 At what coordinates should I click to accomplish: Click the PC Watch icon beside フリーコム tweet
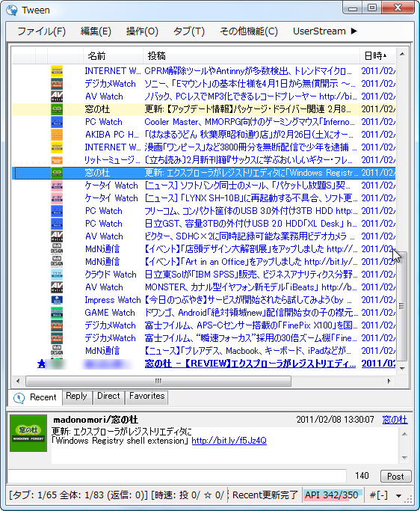pos(57,210)
